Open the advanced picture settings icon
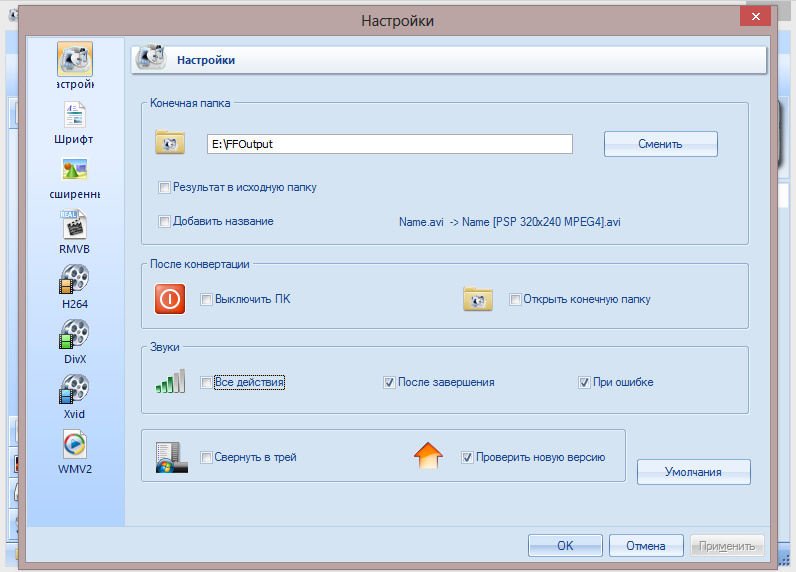796x572 pixels. [75, 171]
